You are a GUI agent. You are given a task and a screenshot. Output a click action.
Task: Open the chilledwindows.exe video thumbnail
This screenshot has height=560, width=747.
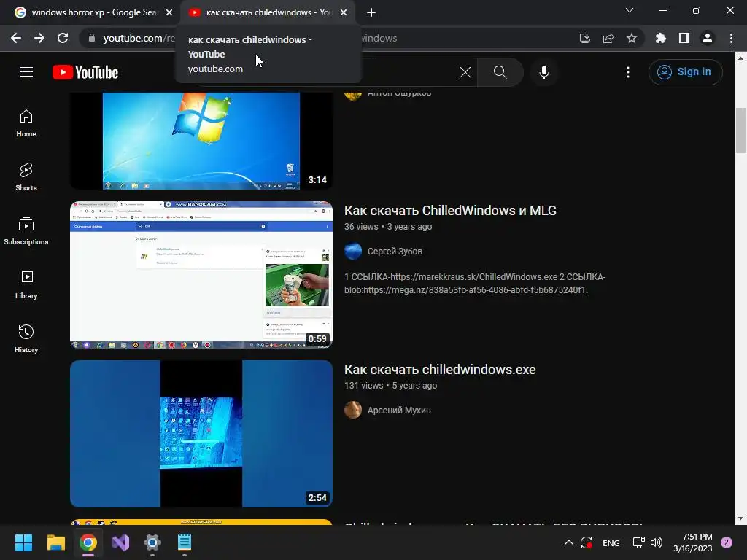[201, 434]
